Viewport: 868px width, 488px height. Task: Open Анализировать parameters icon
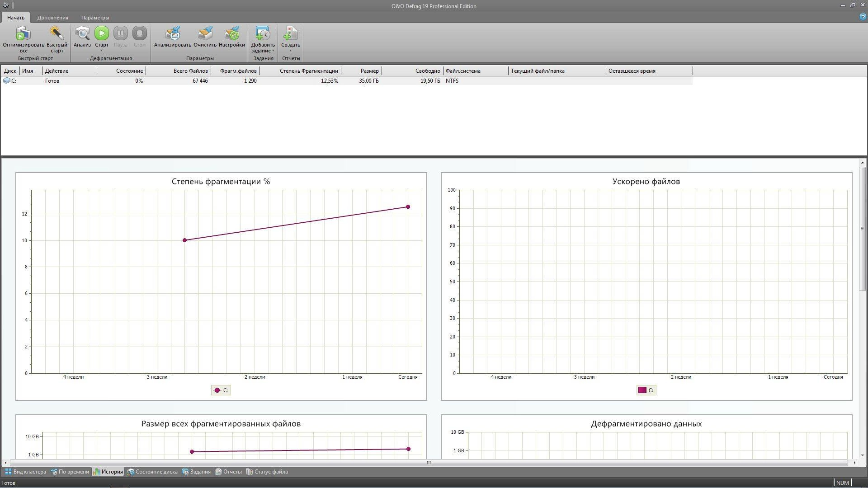coord(173,34)
